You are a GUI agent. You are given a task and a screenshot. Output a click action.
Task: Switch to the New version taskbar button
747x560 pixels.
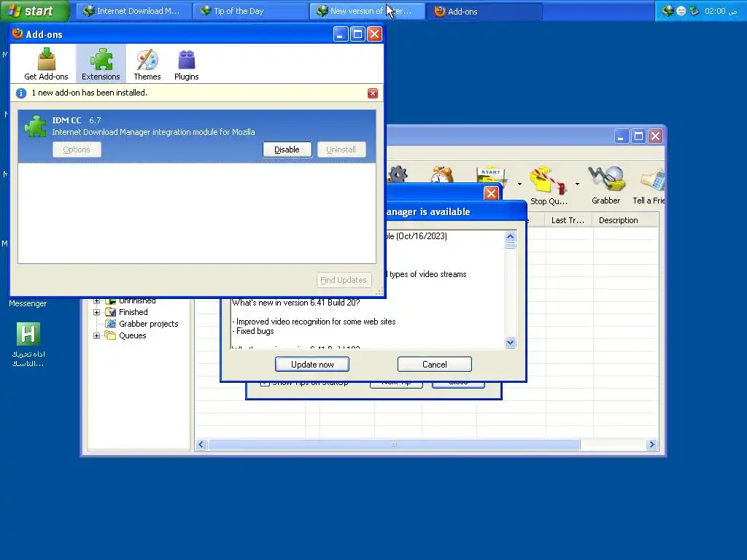367,11
